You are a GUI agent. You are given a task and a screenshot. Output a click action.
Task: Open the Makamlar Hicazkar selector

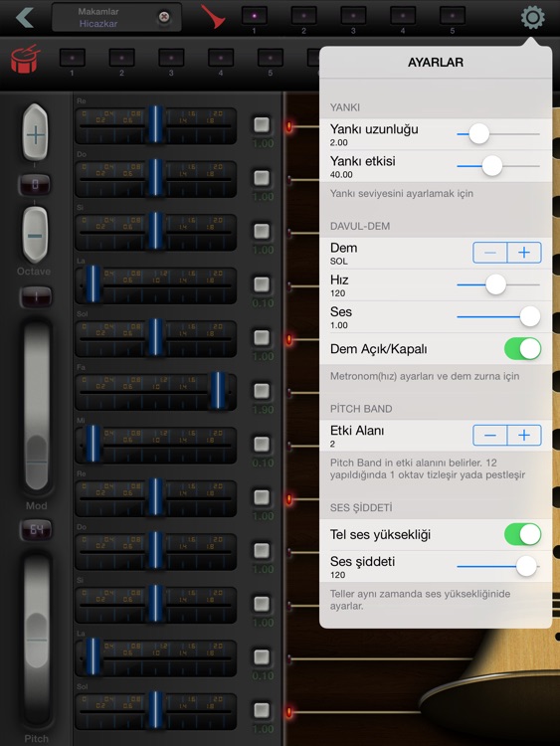(116, 17)
